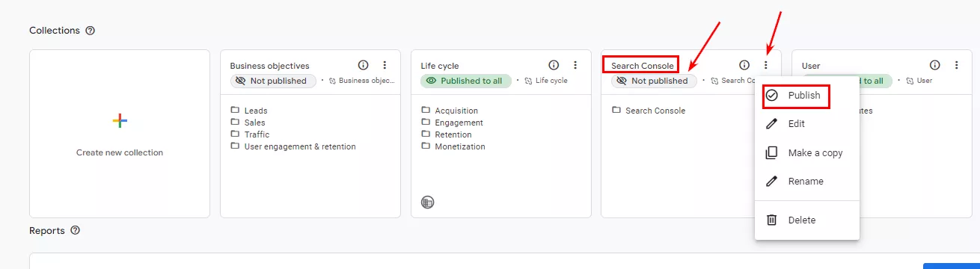This screenshot has width=980, height=269.
Task: Click the colorful plus create icon
Action: coord(120,120)
